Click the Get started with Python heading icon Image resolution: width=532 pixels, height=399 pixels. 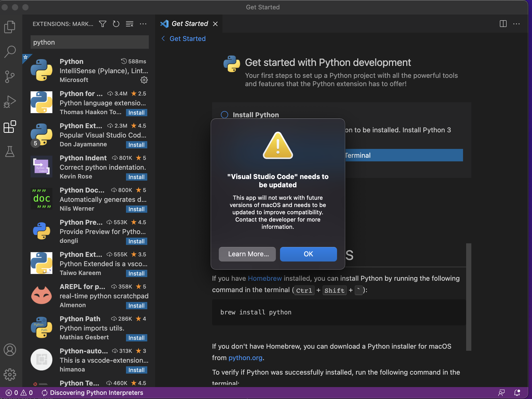tap(232, 64)
